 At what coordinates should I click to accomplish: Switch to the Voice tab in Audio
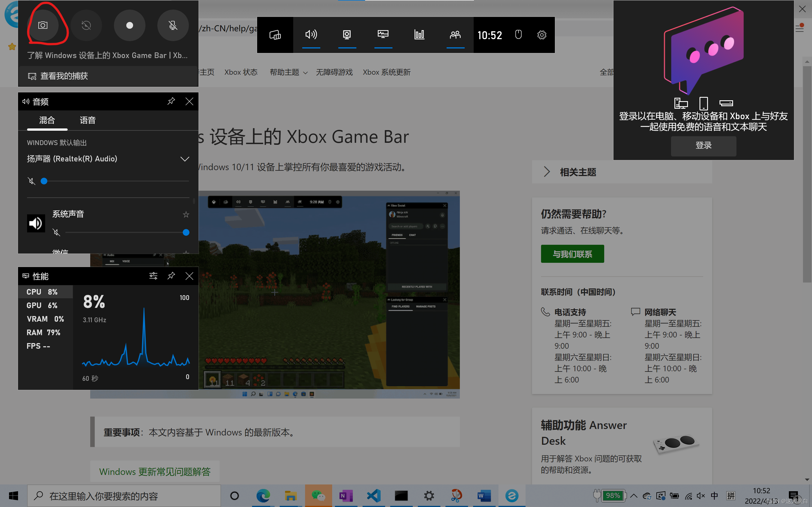coord(88,120)
